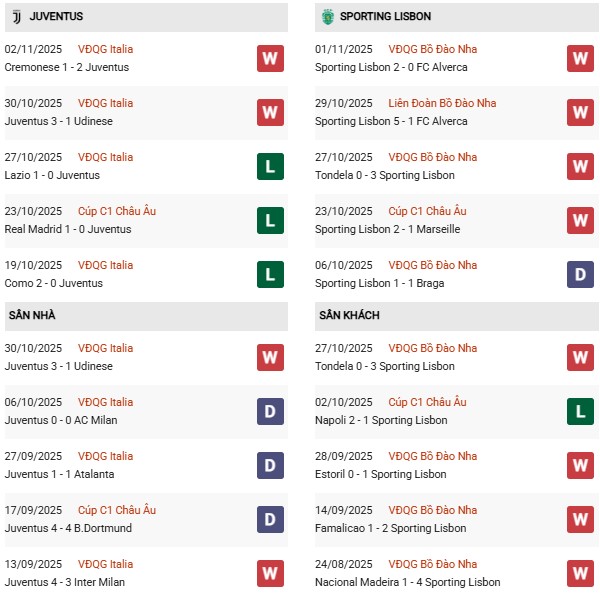Click the D badge for Sporting Lisbon 1 - 1 Braga
600x593 pixels.
click(580, 274)
